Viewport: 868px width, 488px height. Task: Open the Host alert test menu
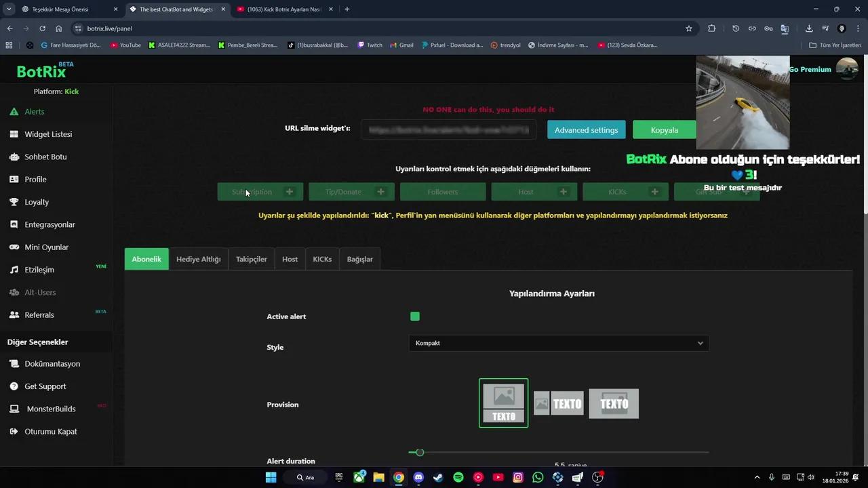563,192
